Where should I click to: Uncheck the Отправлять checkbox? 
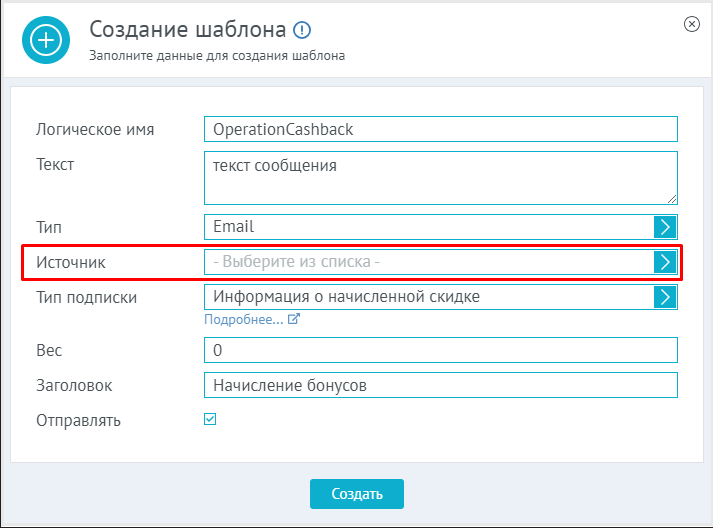[x=210, y=419]
